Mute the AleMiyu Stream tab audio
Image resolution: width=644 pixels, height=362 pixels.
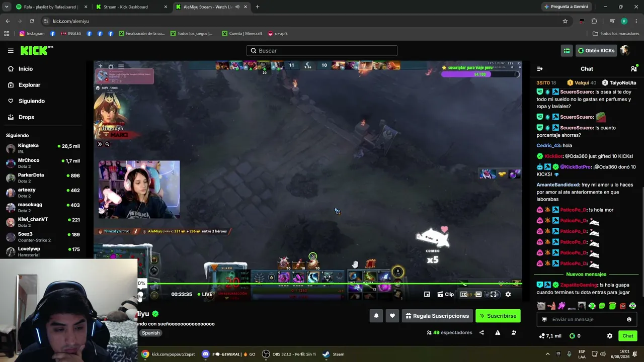coord(237,7)
